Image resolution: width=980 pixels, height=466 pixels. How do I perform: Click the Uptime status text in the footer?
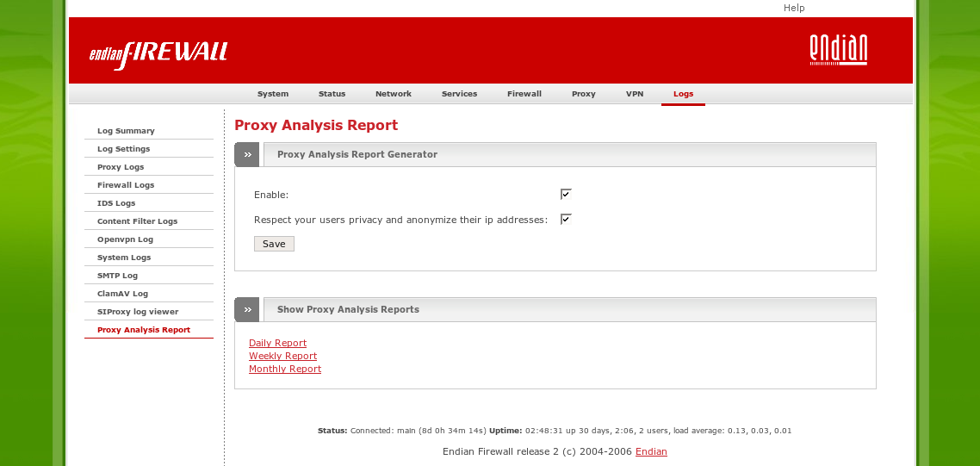coord(640,431)
